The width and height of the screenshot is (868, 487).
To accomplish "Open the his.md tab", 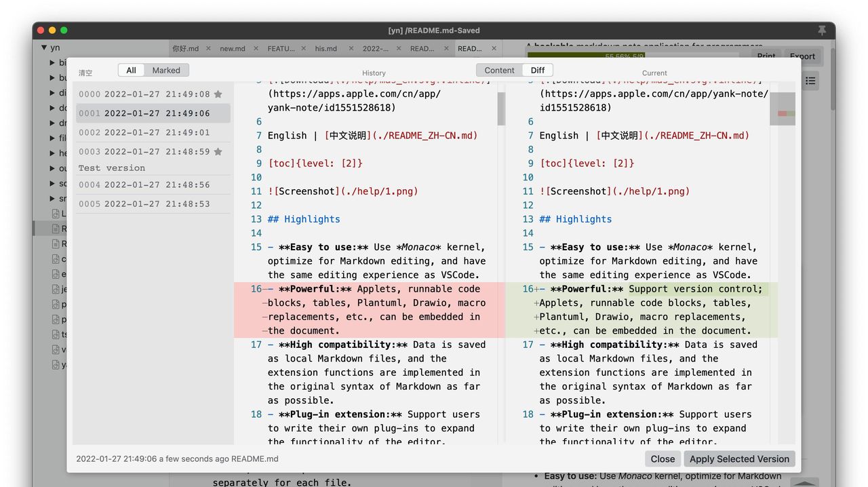I will 326,49.
